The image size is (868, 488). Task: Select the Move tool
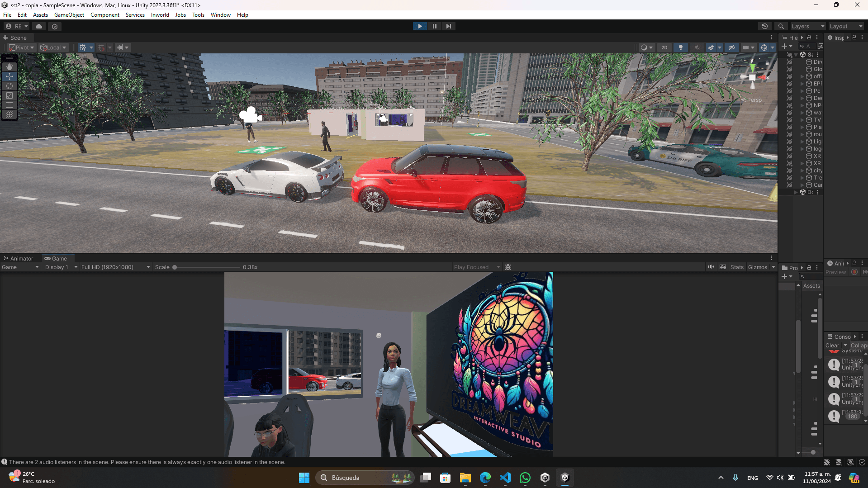point(9,76)
